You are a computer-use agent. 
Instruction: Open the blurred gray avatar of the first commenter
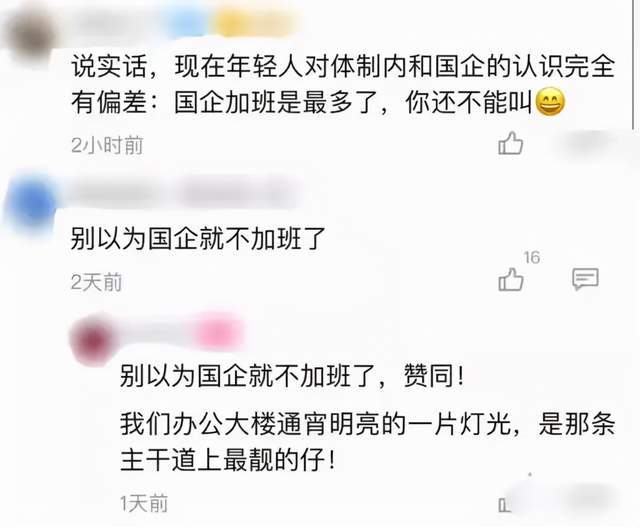click(x=31, y=35)
